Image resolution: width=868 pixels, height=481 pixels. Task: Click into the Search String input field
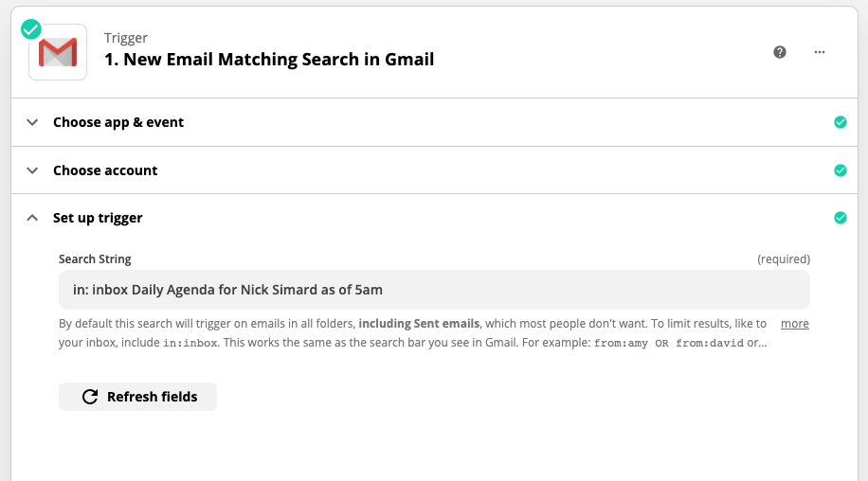click(434, 290)
